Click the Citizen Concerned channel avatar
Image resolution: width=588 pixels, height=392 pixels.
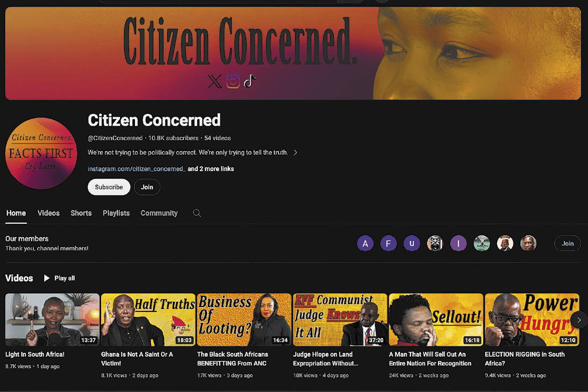pyautogui.click(x=41, y=153)
